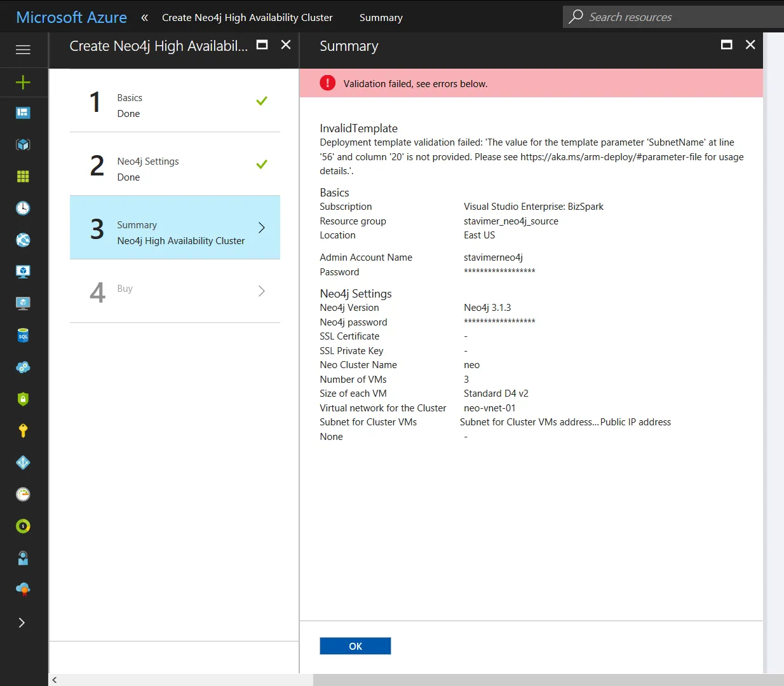This screenshot has height=686, width=784.
Task: Click Create Neo4j High Availability Cluster breadcrumb
Action: tap(247, 18)
